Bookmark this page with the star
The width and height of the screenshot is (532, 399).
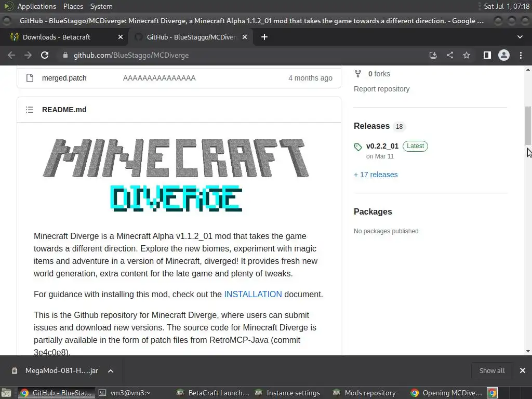point(467,55)
